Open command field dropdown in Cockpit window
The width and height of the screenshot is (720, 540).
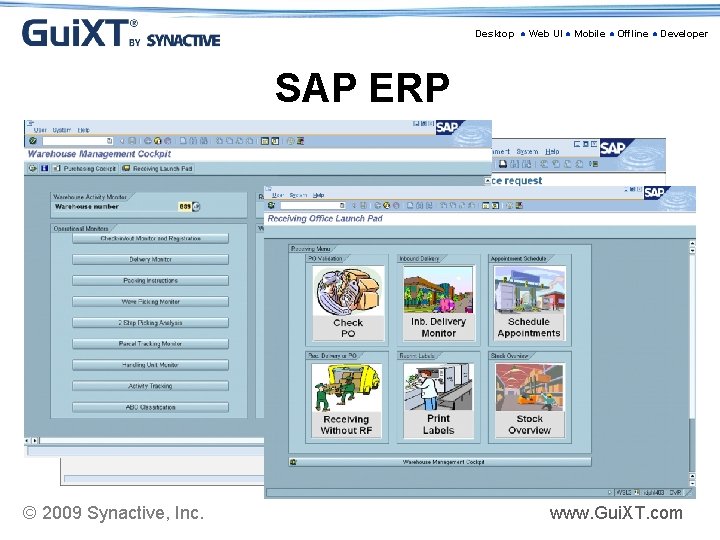click(x=110, y=141)
